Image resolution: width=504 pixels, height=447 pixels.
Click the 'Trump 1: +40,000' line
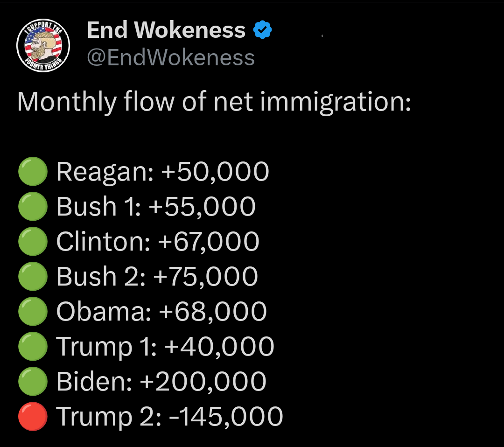pos(165,347)
